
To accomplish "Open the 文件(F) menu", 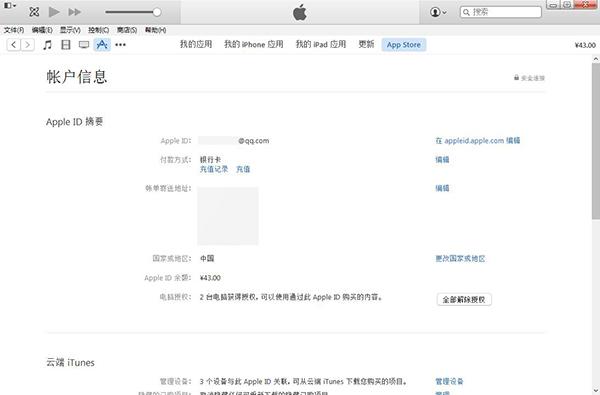I will 14,30.
